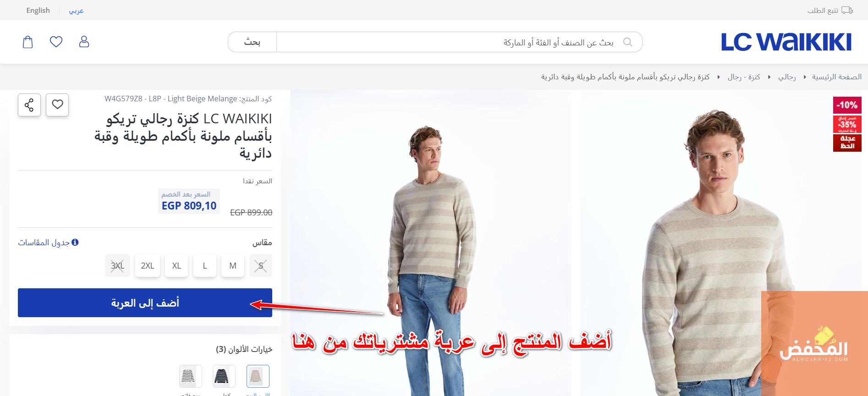Open the user account icon

pos(84,42)
